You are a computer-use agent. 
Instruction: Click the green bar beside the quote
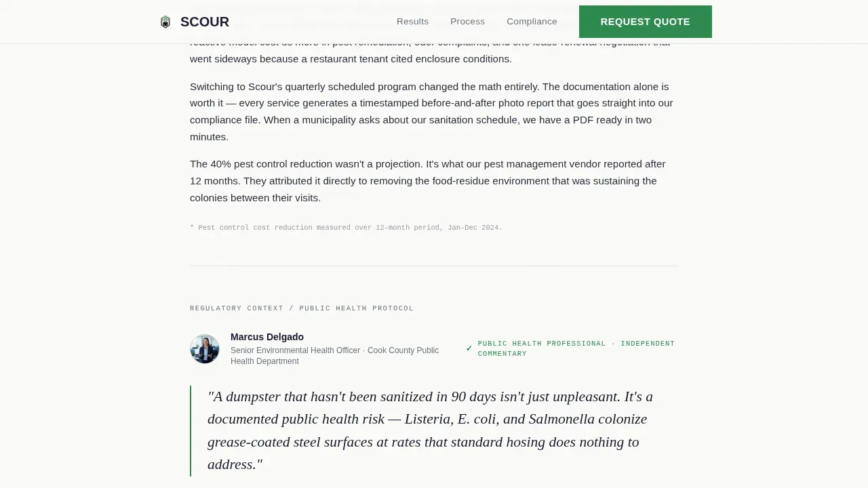[x=191, y=431]
